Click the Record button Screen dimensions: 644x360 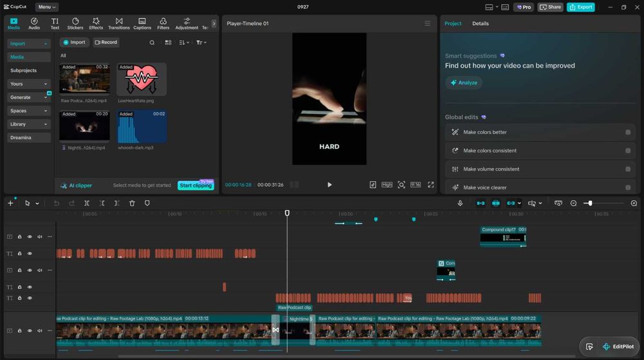pyautogui.click(x=106, y=43)
